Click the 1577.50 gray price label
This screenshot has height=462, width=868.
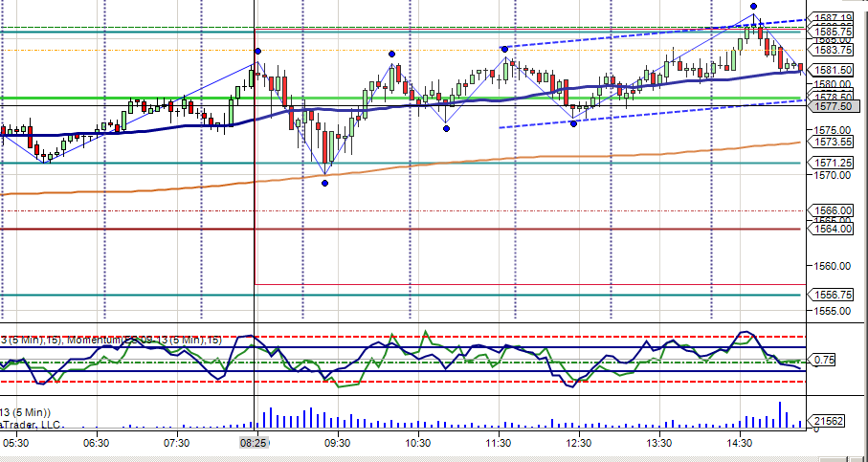pos(835,106)
